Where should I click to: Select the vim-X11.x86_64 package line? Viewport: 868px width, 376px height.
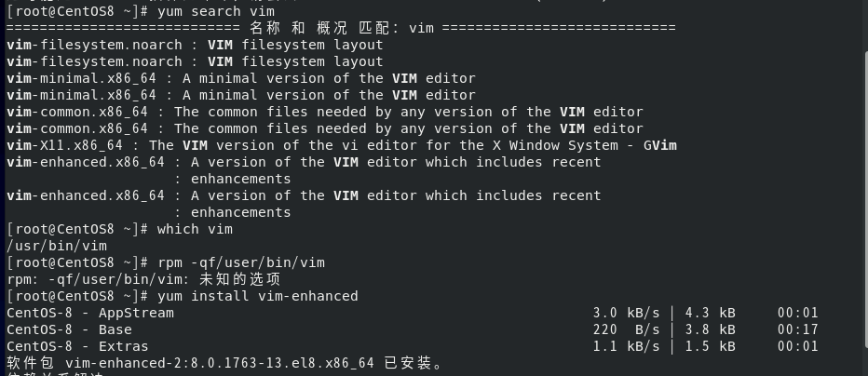click(x=342, y=145)
